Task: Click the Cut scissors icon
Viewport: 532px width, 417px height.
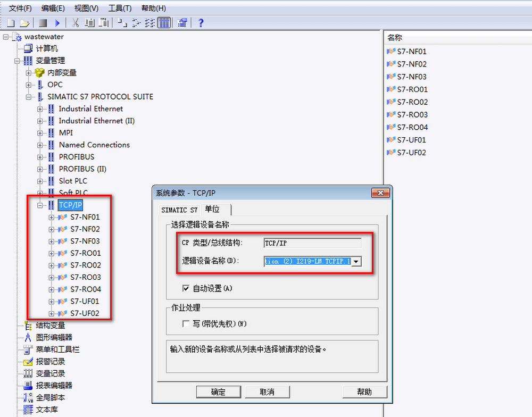Action: click(76, 23)
